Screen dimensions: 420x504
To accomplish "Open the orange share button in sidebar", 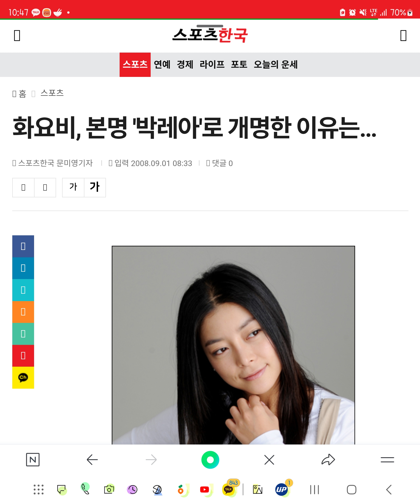I will [x=23, y=312].
